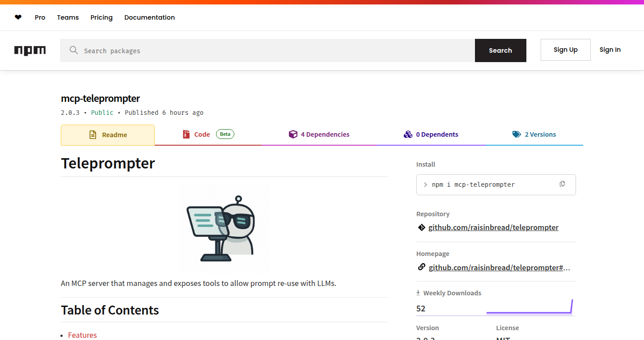This screenshot has height=340, width=644.
Task: Click the Readme document icon
Action: pyautogui.click(x=93, y=135)
